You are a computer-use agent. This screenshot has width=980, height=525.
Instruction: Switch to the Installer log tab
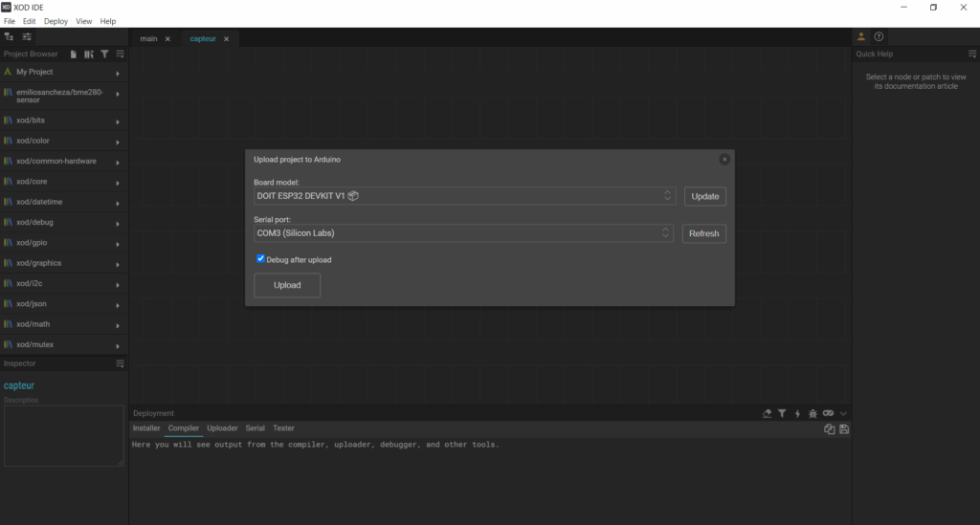(146, 428)
